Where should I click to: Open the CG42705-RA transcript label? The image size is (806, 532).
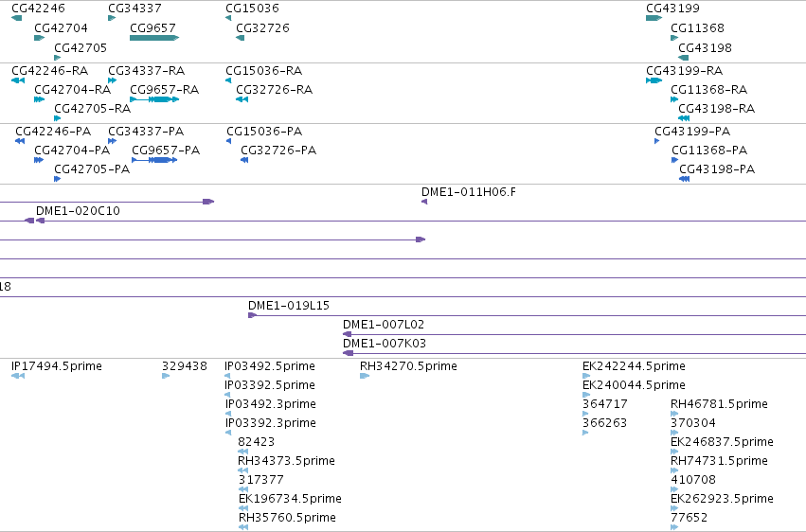[93, 108]
